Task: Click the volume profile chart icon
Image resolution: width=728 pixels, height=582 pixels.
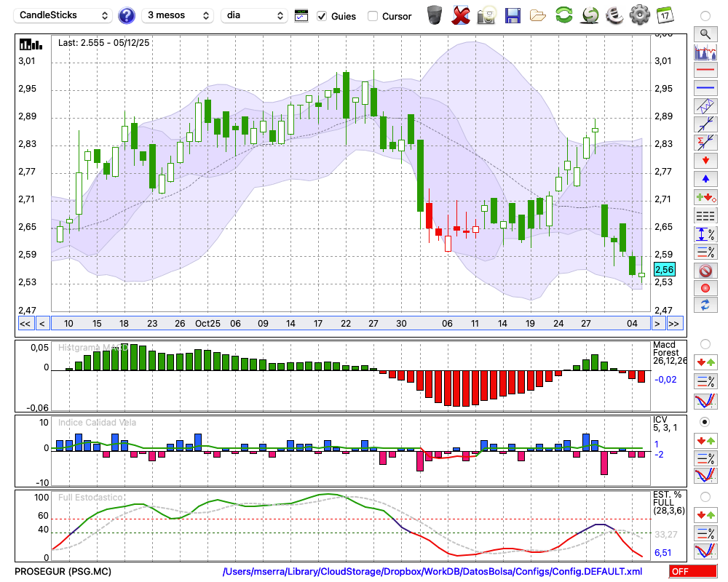Action: pos(705,52)
